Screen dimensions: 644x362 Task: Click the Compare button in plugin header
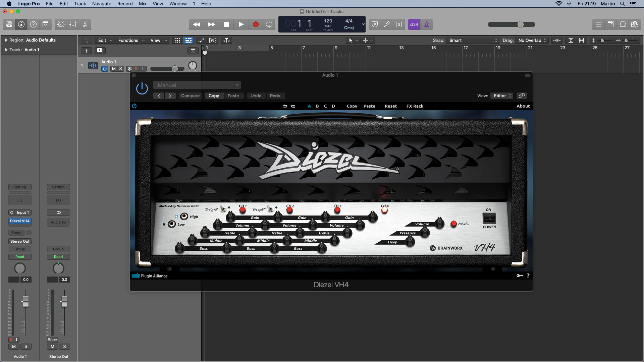click(190, 96)
